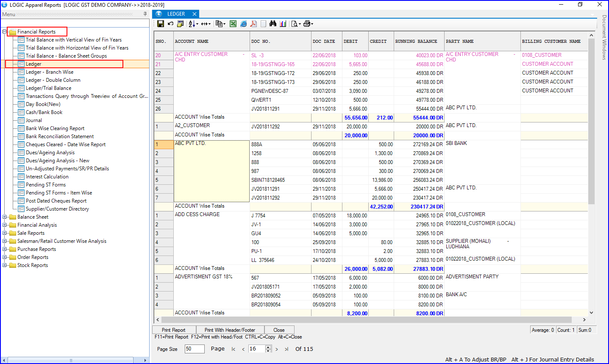Screen dimensions: 609x364
Task: Expand the Purchase Reports folder
Action: point(4,249)
